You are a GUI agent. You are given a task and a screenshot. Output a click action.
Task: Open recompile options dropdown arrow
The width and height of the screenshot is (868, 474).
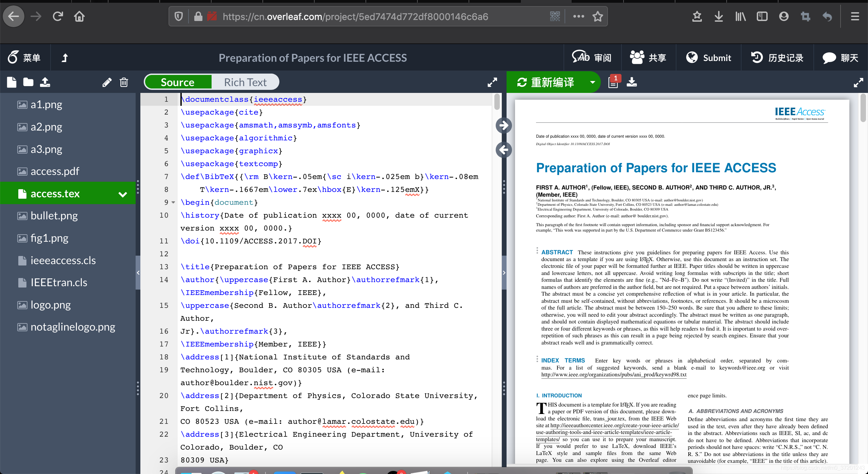pos(592,82)
